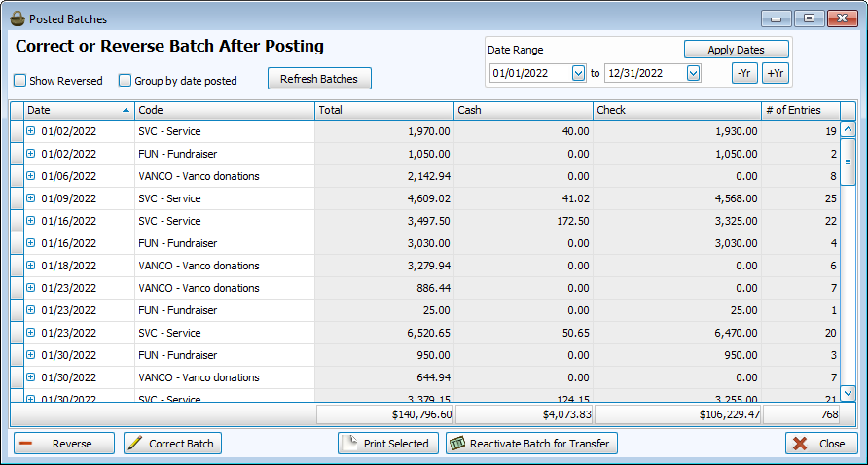868x465 pixels.
Task: Click Reactivate Batch for Transfer button
Action: 531,444
